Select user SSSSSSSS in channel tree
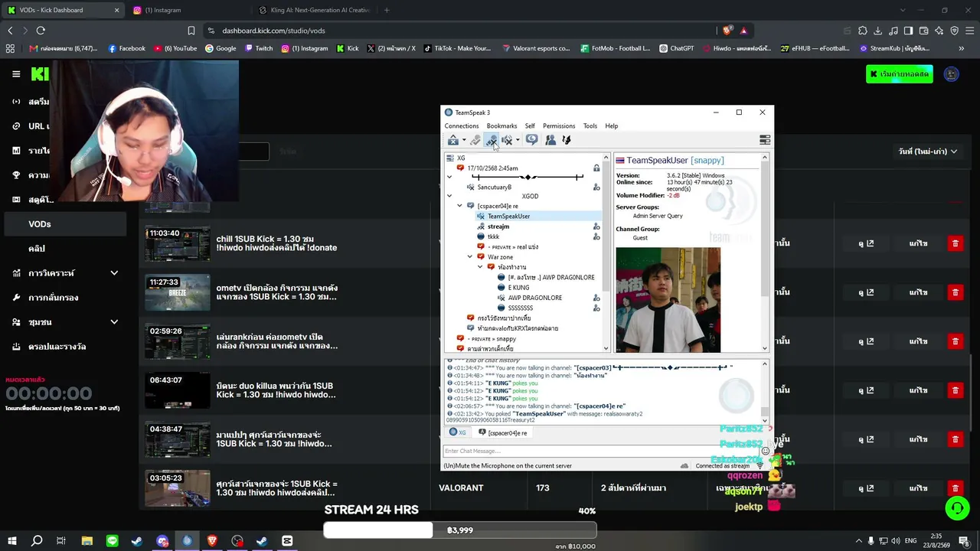This screenshot has height=551, width=980. tap(521, 308)
